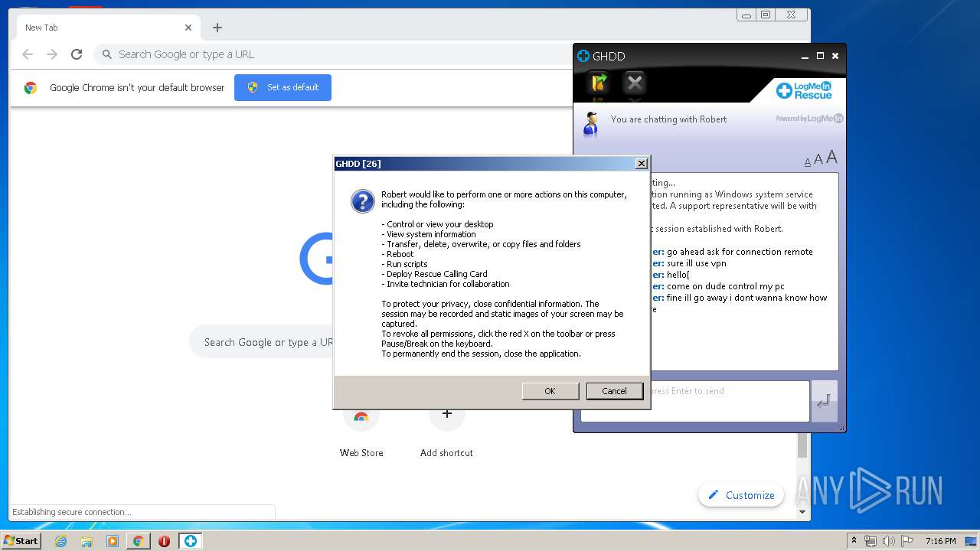Close the GHDD [26] dialog with X
The image size is (980, 551).
point(642,164)
